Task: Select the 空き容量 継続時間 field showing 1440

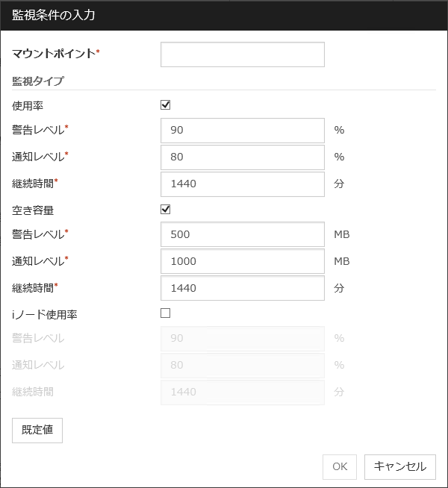Action: (x=242, y=288)
